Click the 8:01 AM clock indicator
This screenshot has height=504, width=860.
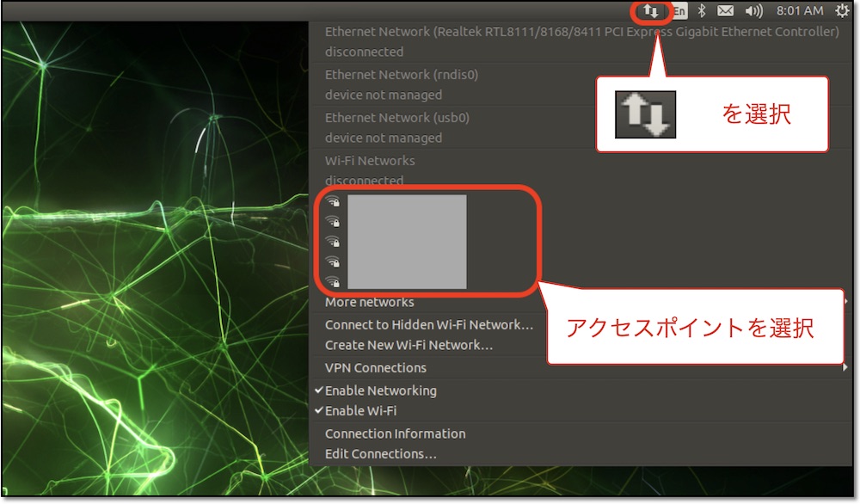tap(799, 11)
